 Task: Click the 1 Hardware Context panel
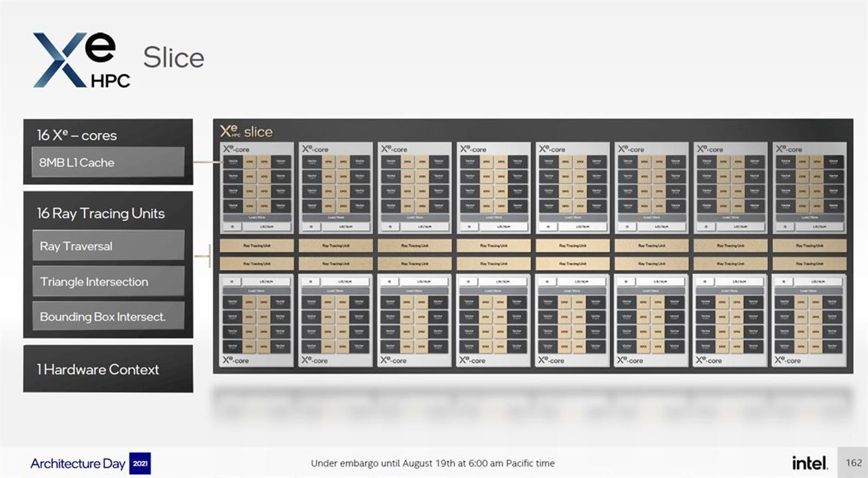pos(108,369)
